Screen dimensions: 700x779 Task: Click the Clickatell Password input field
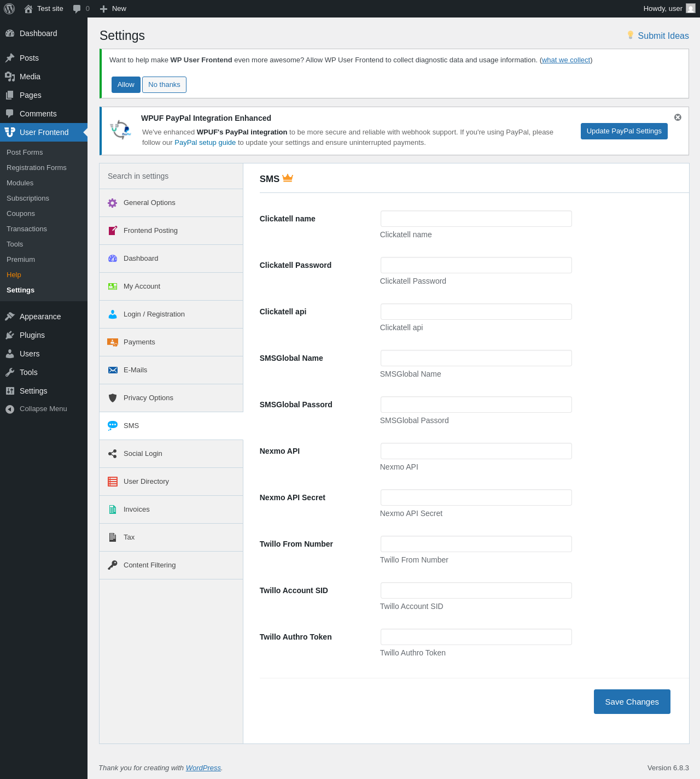point(476,265)
